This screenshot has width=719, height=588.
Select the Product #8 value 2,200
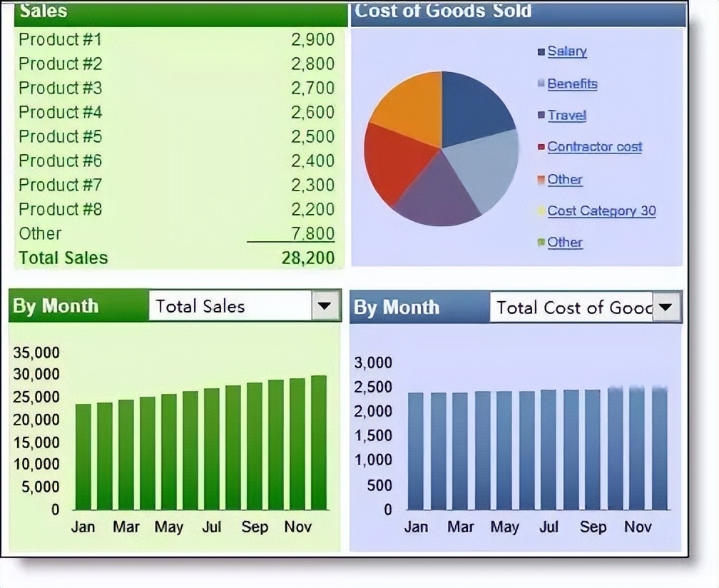coord(312,210)
